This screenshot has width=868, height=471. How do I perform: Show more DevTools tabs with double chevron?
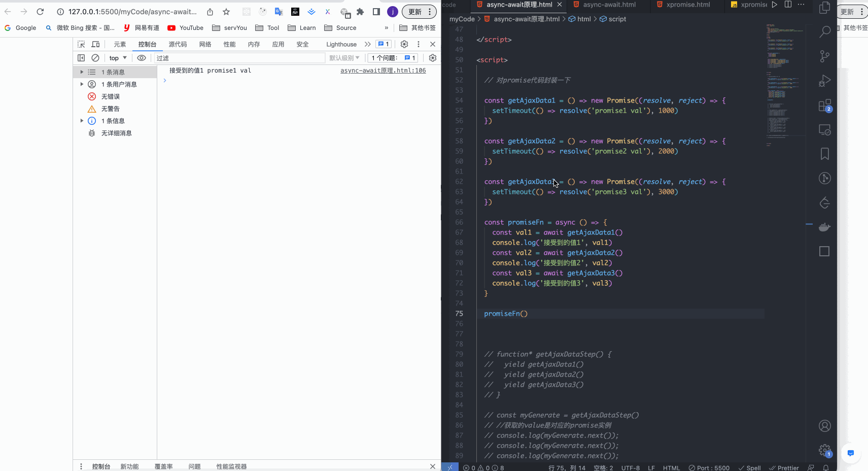pyautogui.click(x=367, y=44)
